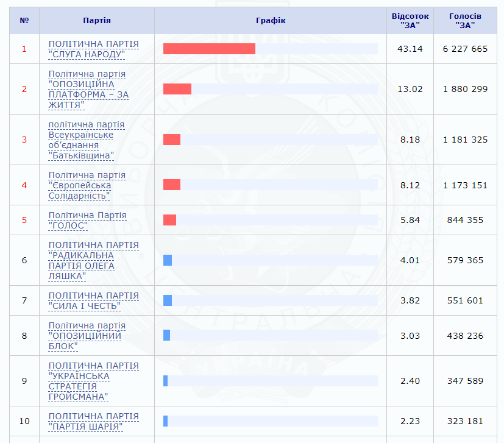Click the vote count 1 181 325

(465, 140)
